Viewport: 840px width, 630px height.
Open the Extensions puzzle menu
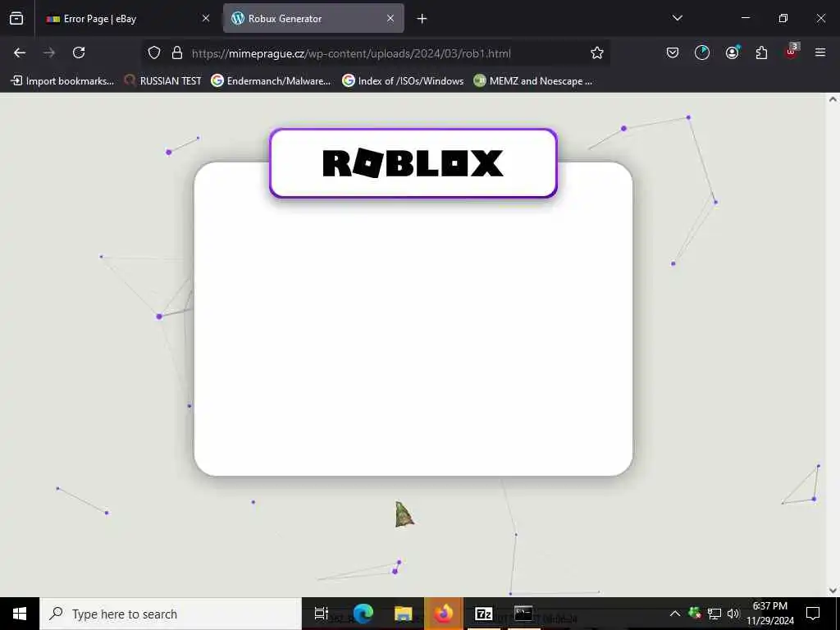coord(761,52)
